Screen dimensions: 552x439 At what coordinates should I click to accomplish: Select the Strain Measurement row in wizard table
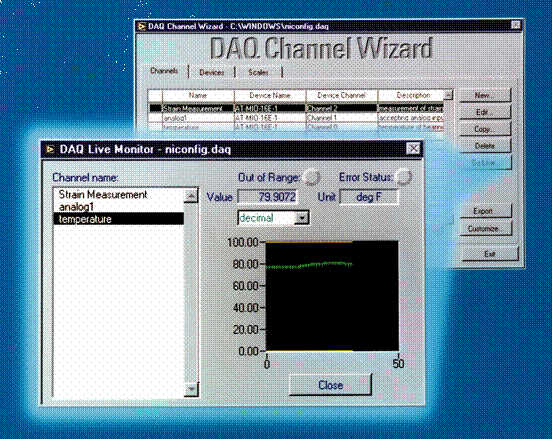(296, 108)
